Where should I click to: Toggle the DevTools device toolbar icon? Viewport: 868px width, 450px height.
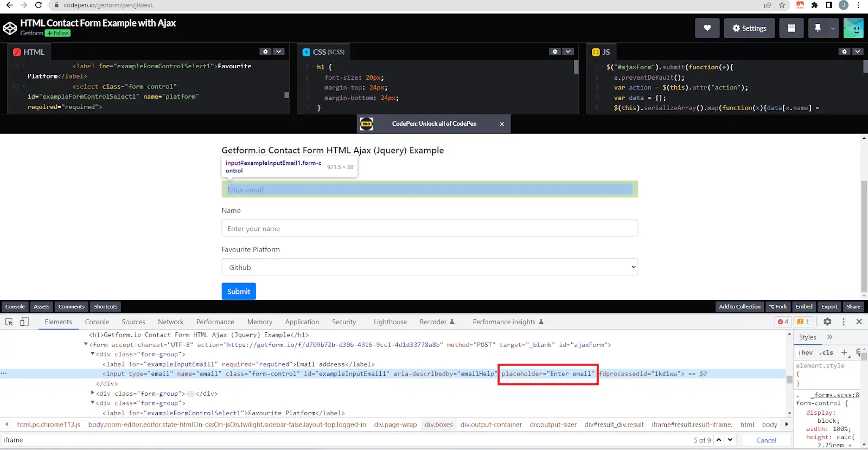(x=24, y=322)
